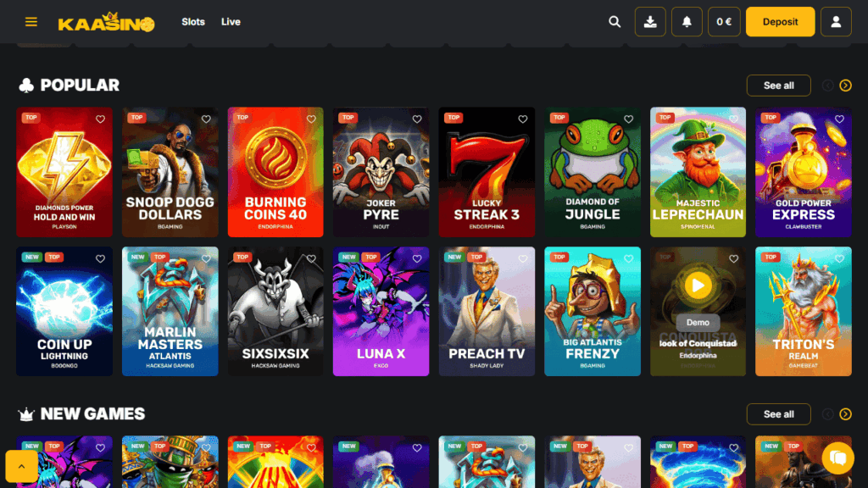Open the search icon
Screen dimensions: 868x488
tap(615, 21)
